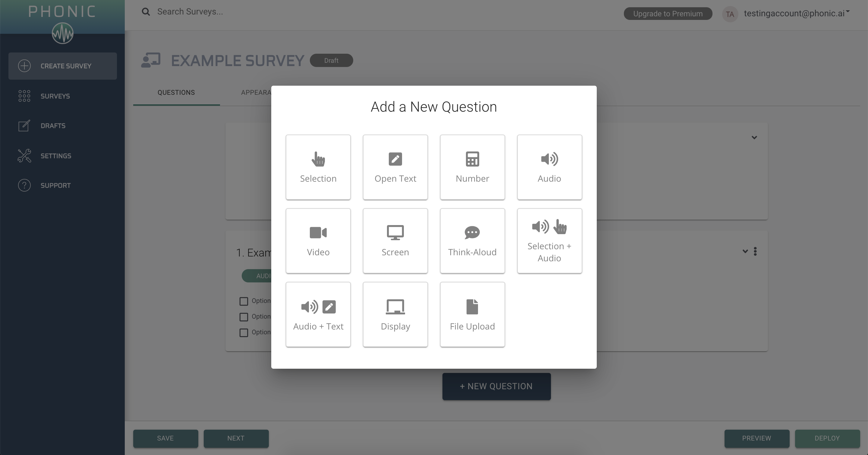
Task: Select the Screen recording question type
Action: coord(395,241)
